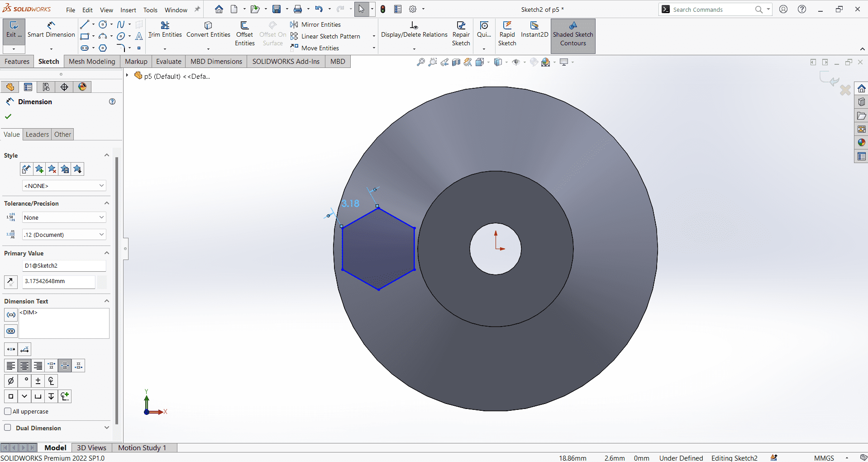Insert centerline symbol in dimension text

pyautogui.click(x=51, y=381)
